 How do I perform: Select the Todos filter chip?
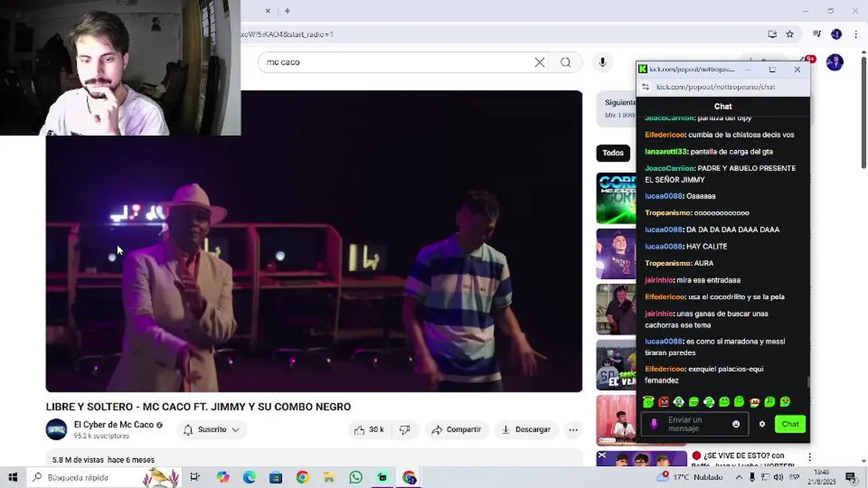[613, 153]
